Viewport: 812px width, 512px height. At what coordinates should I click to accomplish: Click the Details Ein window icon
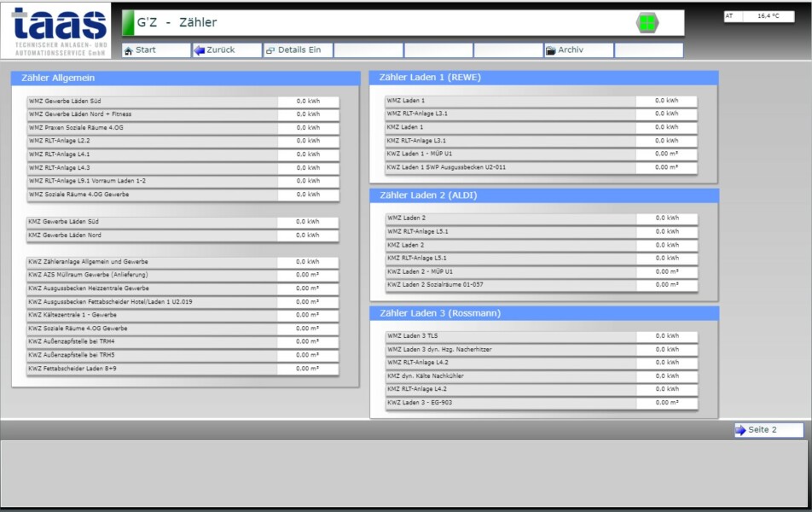pyautogui.click(x=270, y=50)
